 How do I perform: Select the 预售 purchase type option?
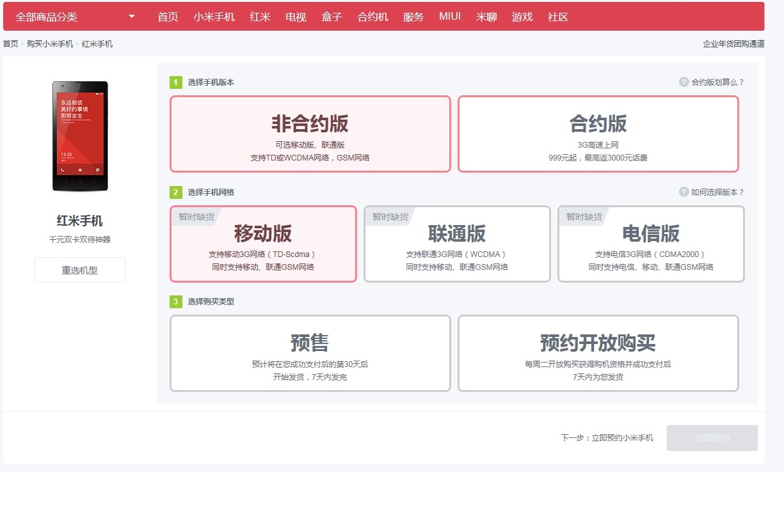pos(310,353)
